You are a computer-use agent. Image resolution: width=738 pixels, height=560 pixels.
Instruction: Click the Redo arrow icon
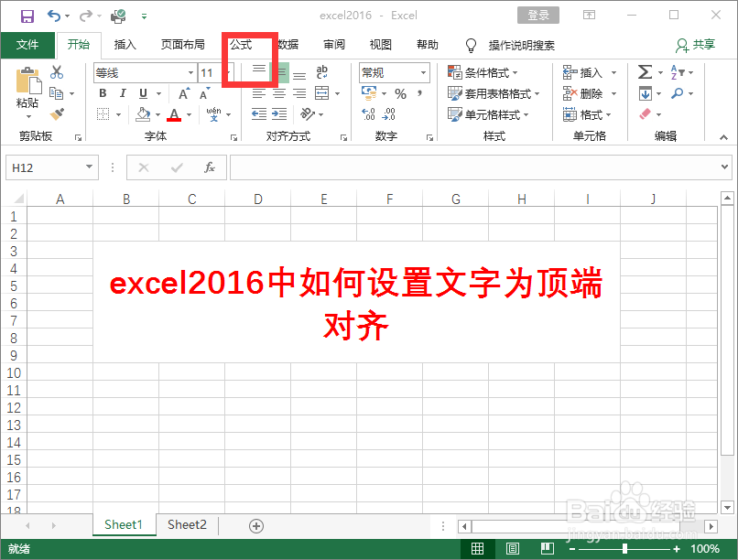[x=86, y=16]
